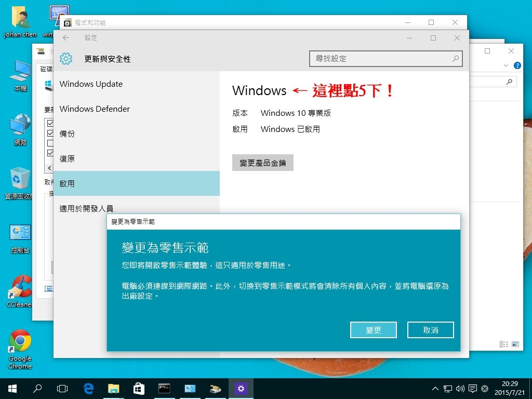Viewport: 532px width, 399px height.
Task: Open Windows Store from taskbar
Action: [x=139, y=389]
